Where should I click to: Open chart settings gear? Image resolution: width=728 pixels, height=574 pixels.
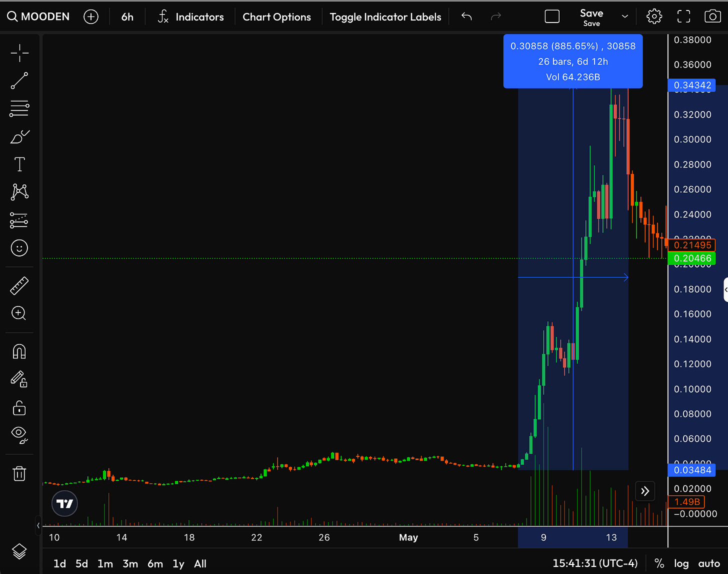point(654,16)
